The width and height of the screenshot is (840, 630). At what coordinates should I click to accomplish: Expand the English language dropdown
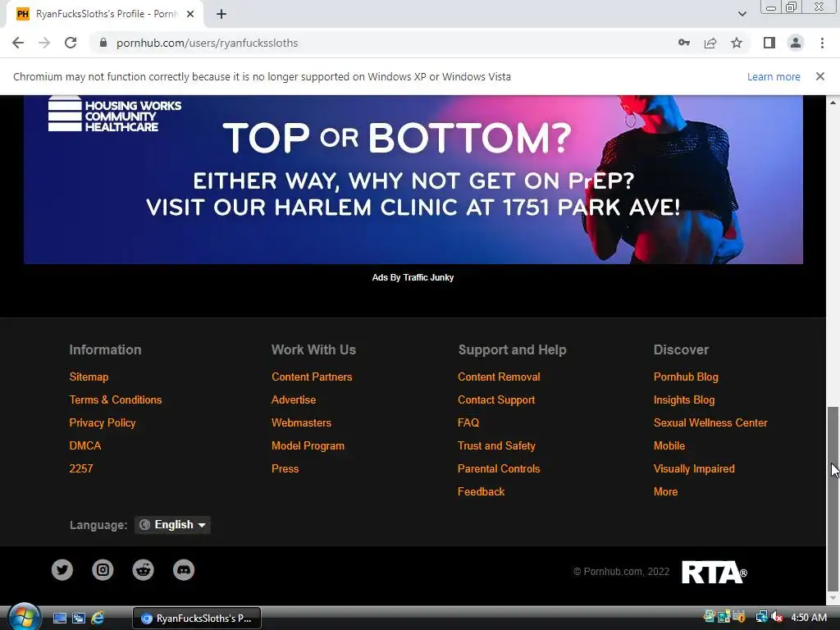(172, 525)
